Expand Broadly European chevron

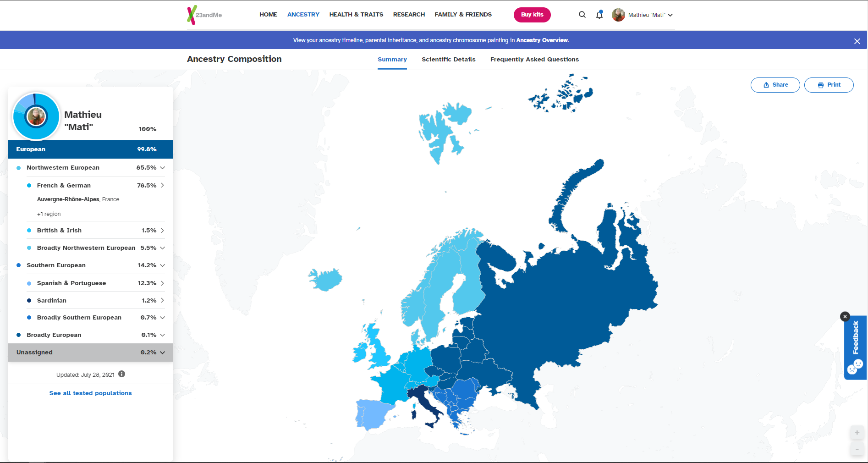pos(162,335)
